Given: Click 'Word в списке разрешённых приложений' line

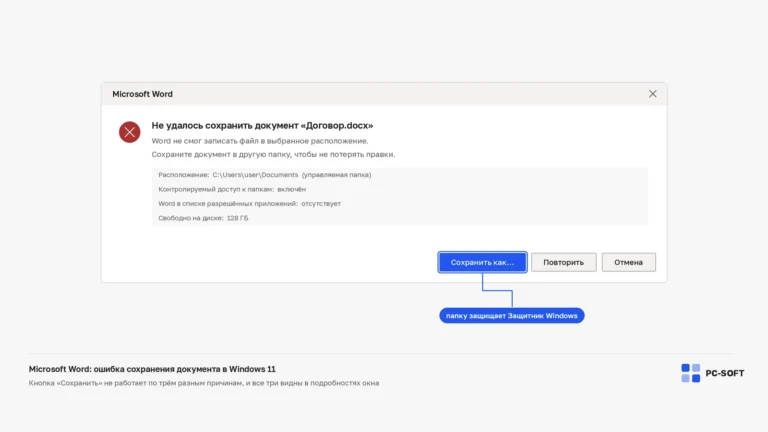Looking at the screenshot, I should pyautogui.click(x=249, y=204).
